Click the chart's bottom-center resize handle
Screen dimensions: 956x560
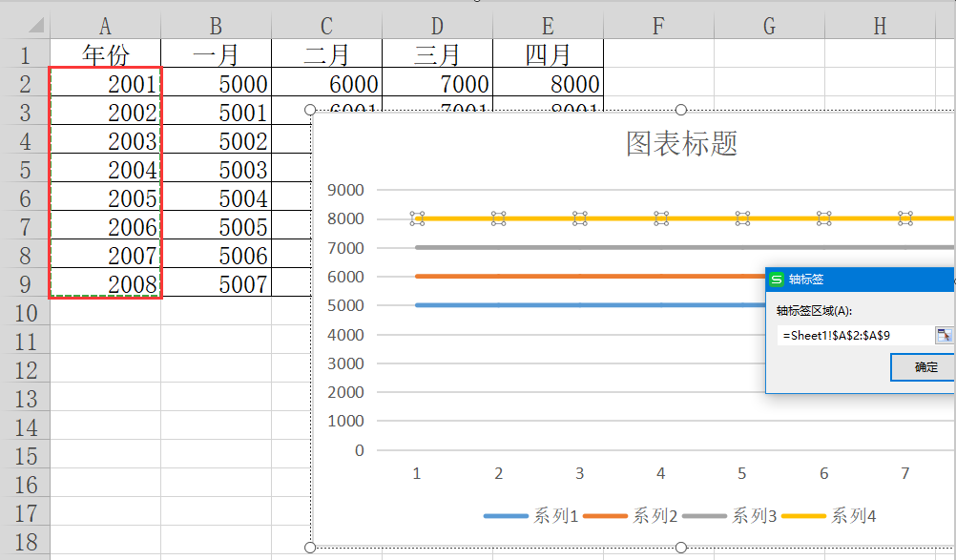[x=681, y=548]
